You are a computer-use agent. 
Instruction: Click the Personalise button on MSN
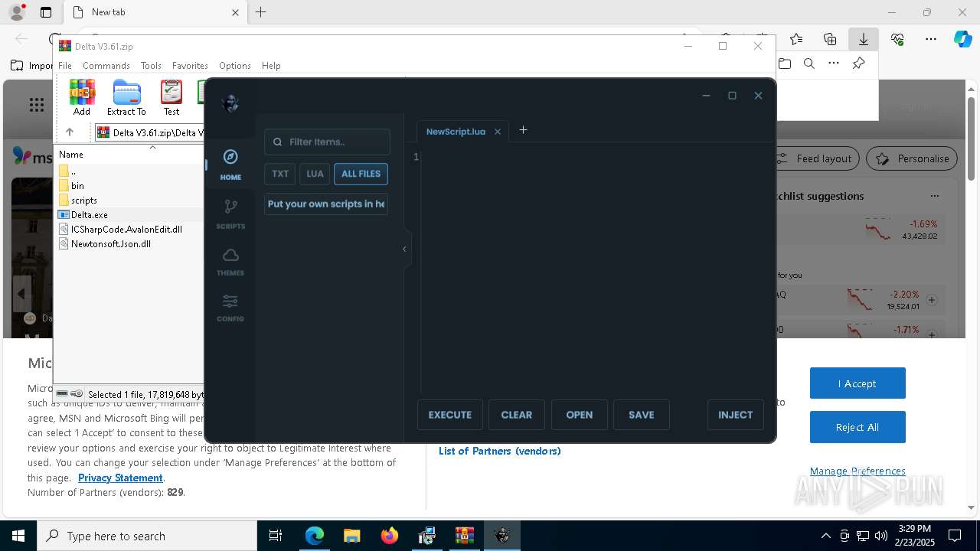click(912, 158)
